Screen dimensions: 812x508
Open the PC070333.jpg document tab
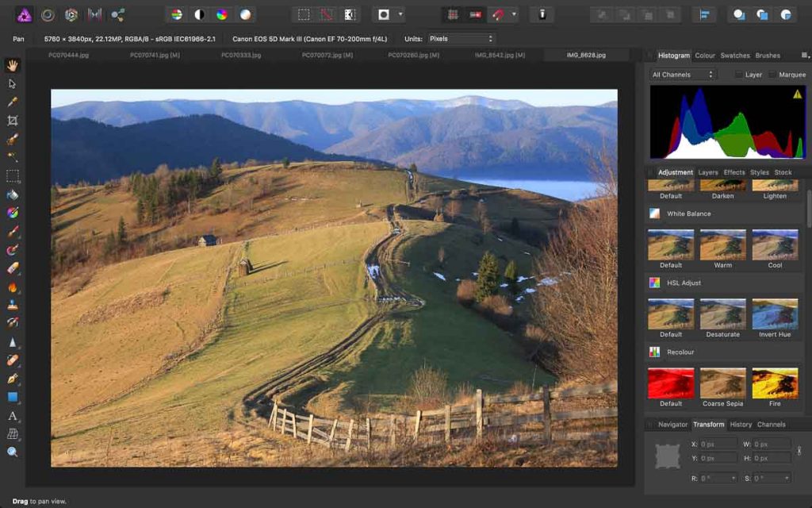pyautogui.click(x=241, y=56)
